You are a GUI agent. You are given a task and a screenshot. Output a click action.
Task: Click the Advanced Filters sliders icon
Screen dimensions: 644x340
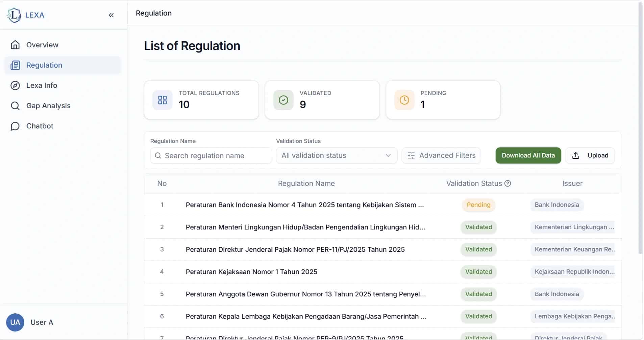(411, 155)
